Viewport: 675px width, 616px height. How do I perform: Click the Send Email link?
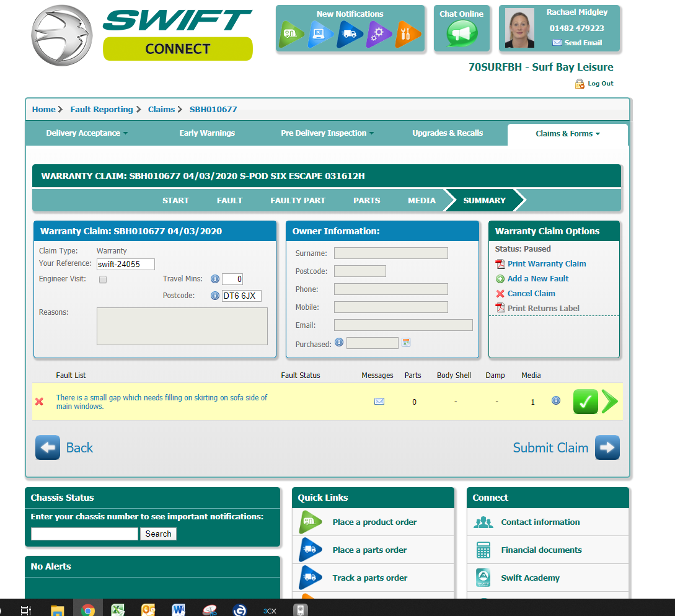pos(577,43)
